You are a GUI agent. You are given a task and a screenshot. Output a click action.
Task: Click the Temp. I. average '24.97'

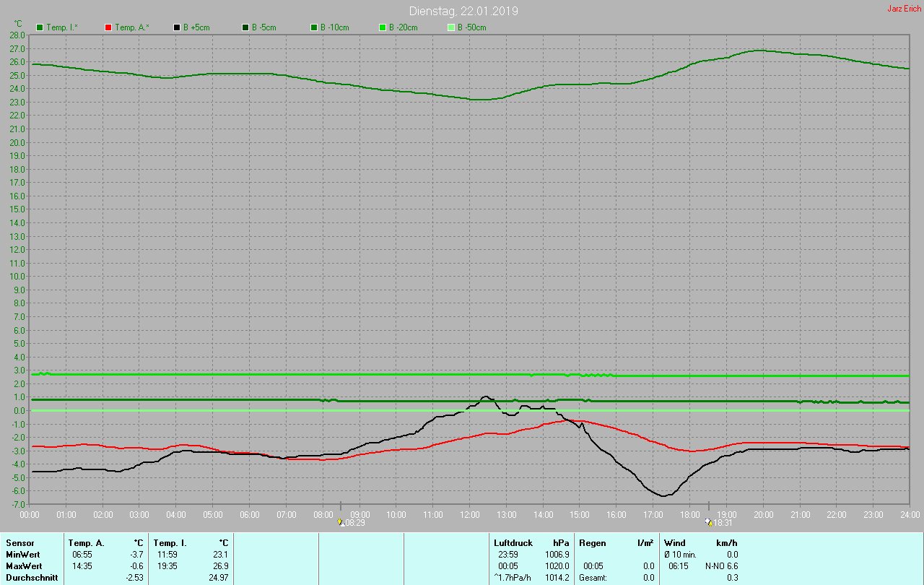point(219,578)
